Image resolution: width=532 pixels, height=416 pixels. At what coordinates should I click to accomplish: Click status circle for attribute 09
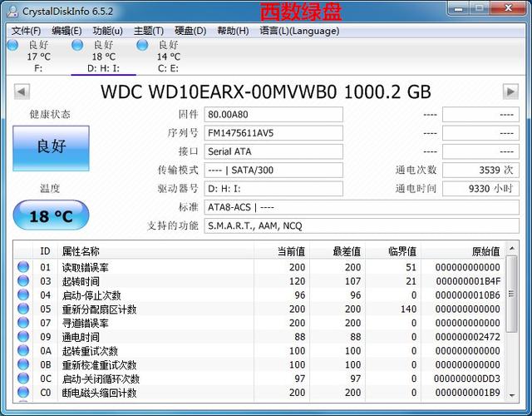pyautogui.click(x=23, y=336)
